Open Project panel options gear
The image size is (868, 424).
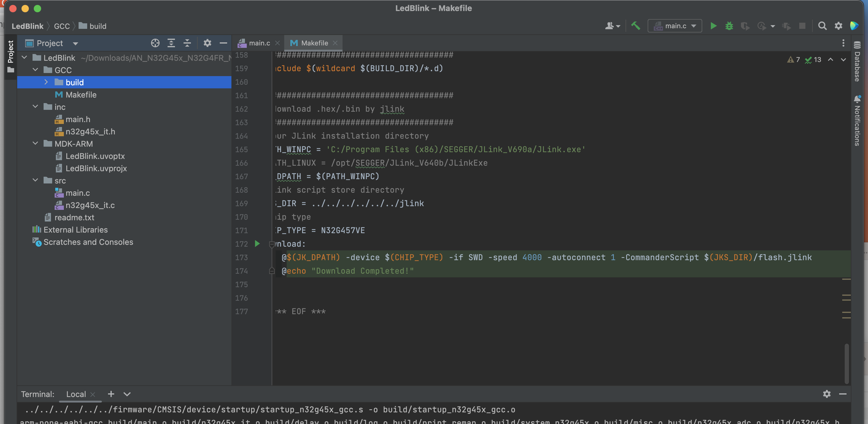click(x=207, y=43)
